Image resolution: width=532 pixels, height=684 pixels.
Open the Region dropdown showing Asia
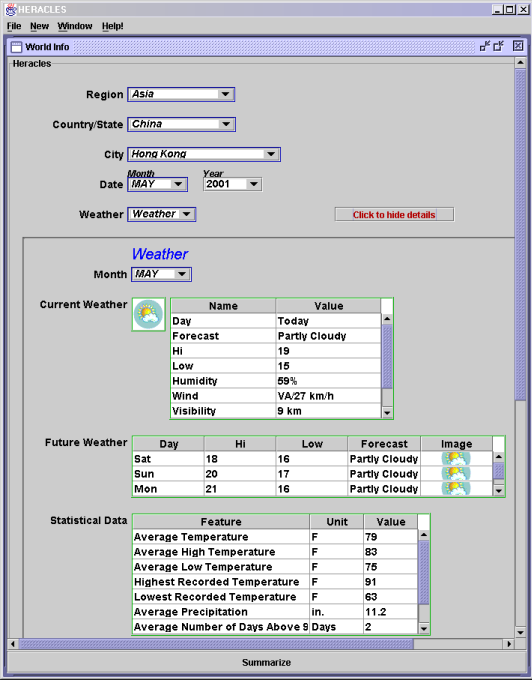click(181, 94)
